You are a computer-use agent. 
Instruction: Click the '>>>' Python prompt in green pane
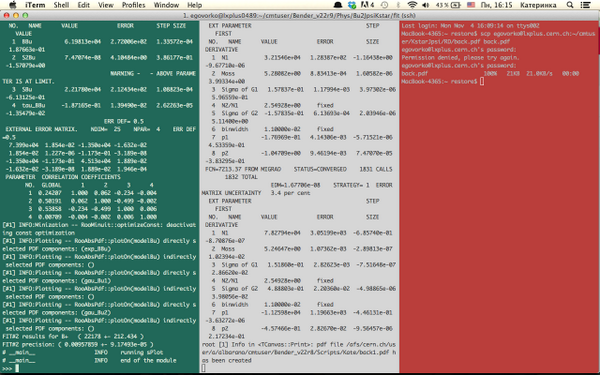click(7, 368)
